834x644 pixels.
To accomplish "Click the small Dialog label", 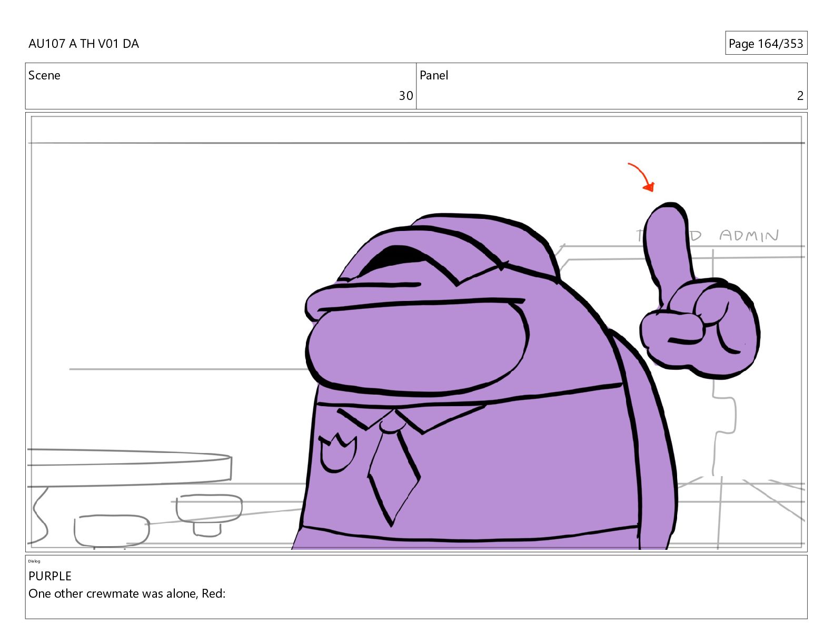I will (34, 561).
